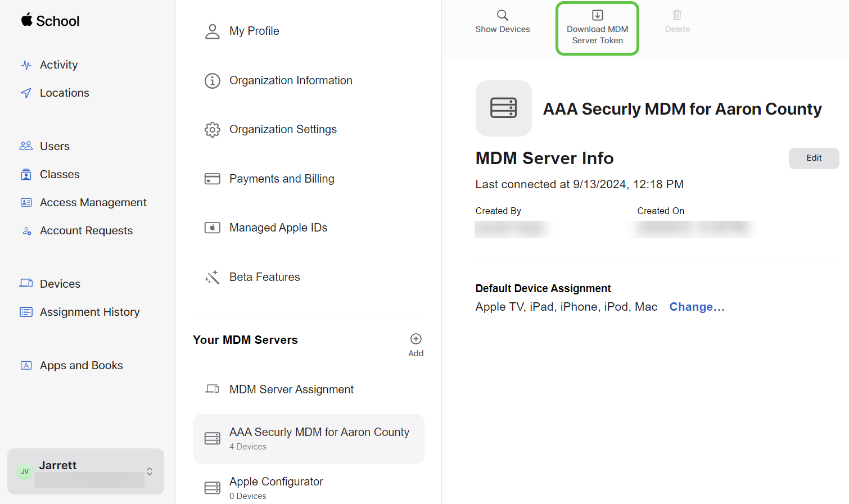
Task: Click the My Profile person icon
Action: 213,31
